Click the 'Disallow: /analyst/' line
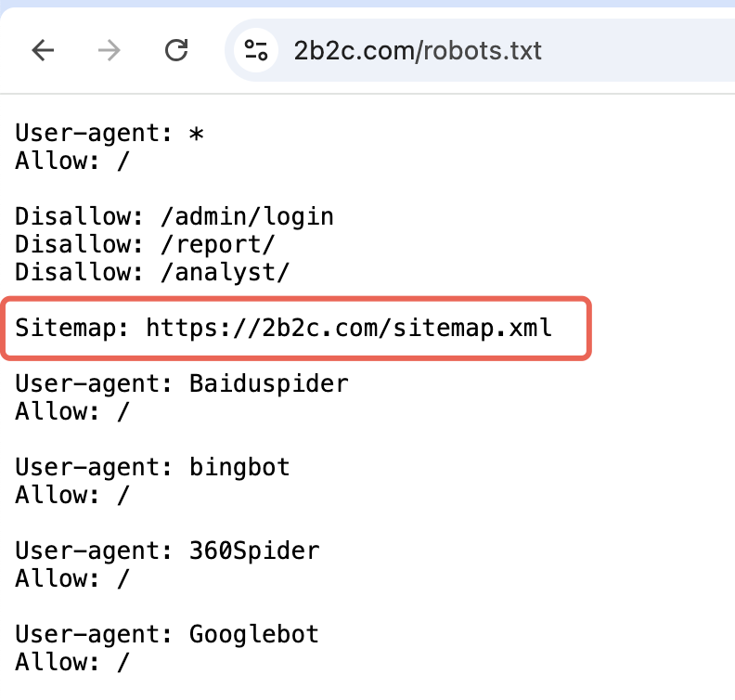735x700 pixels. [152, 272]
